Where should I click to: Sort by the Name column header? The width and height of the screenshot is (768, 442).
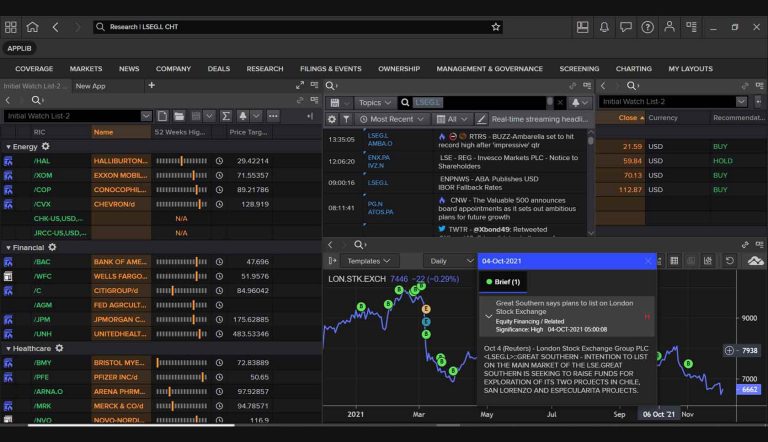click(103, 132)
